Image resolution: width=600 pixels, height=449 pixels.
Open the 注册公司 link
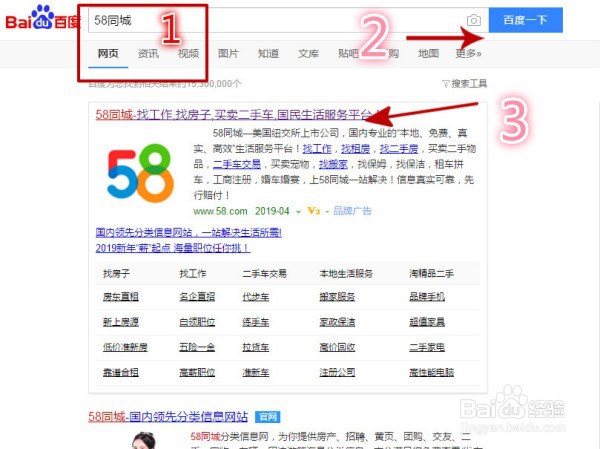(337, 372)
